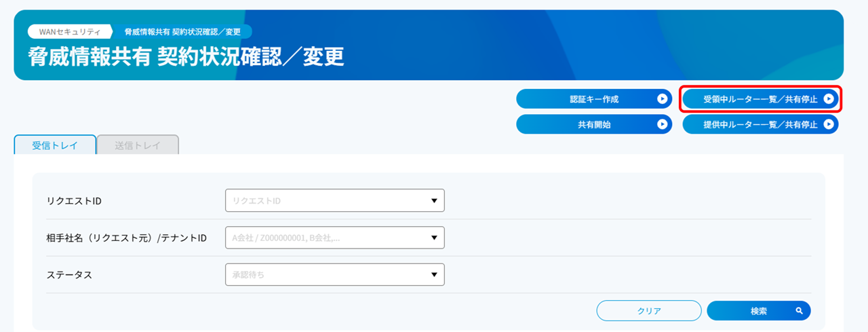Focus the 相手社名/テナントID input field
The width and height of the screenshot is (868, 332).
(x=334, y=238)
